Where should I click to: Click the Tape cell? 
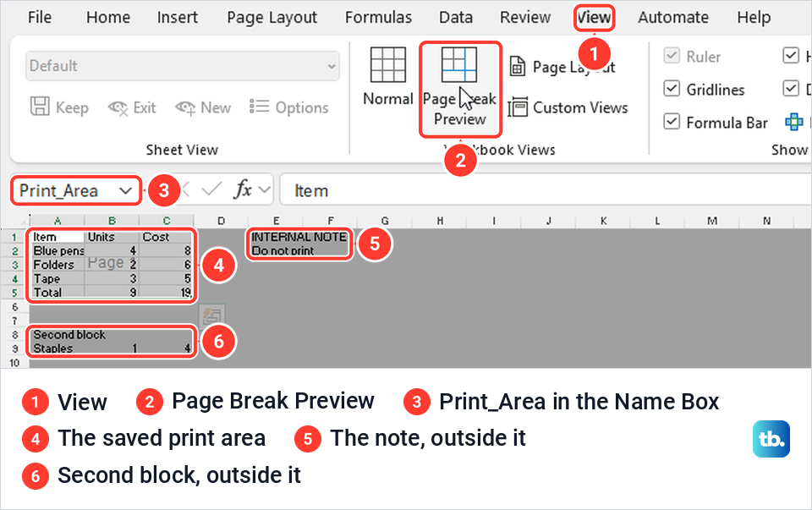(58, 278)
